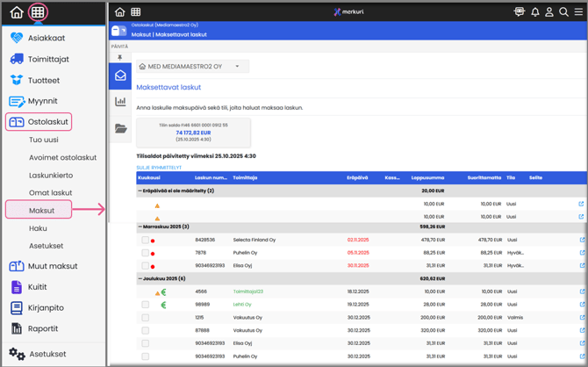Click Sulje ryhmittelyt link
This screenshot has width=588, height=367.
pyautogui.click(x=159, y=168)
